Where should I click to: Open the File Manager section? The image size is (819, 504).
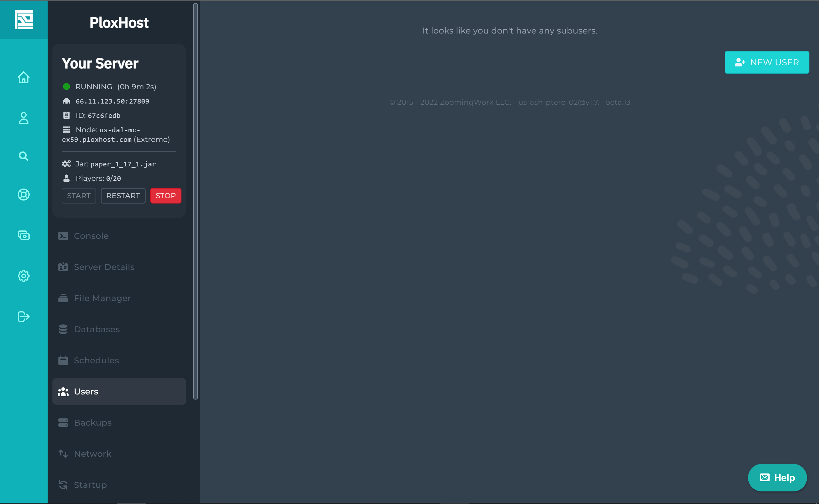pyautogui.click(x=102, y=298)
